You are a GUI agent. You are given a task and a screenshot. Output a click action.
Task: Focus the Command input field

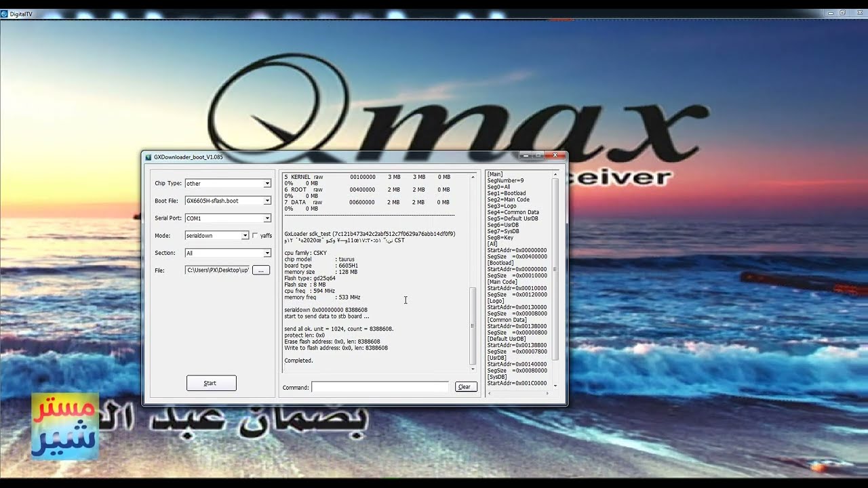[380, 387]
